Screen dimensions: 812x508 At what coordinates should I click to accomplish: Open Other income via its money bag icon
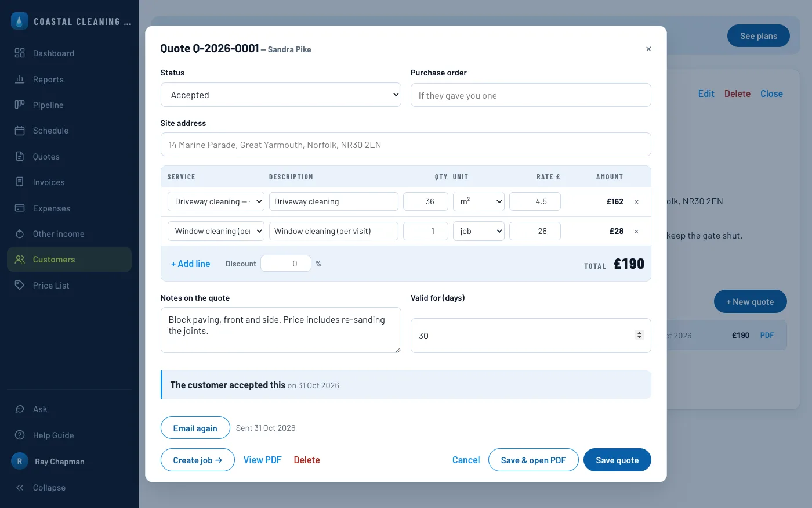20,233
